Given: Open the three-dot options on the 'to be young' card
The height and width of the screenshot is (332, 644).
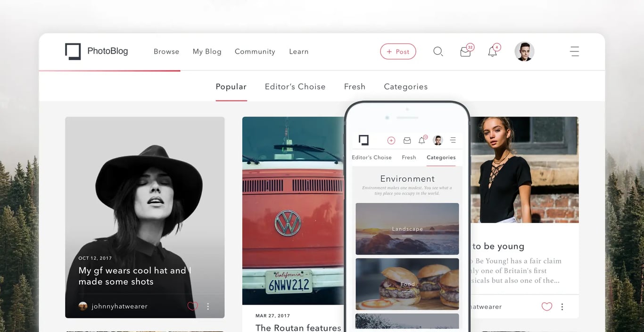Looking at the screenshot, I should click(x=562, y=306).
